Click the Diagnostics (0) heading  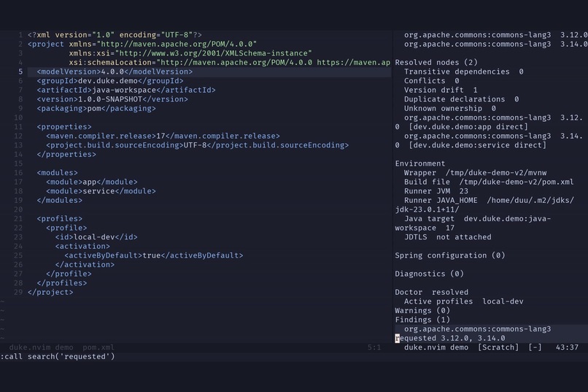[429, 274]
